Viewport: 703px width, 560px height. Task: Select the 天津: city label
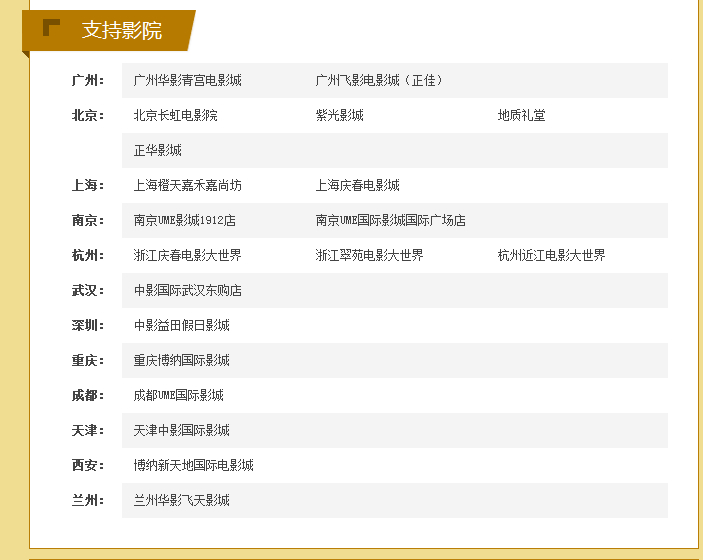click(88, 430)
